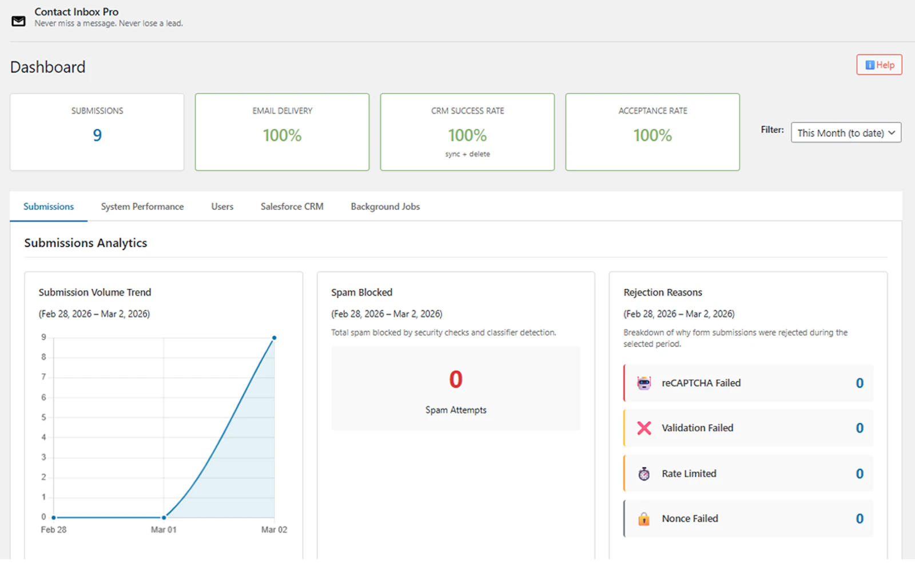
Task: Click the Spam Attempts label
Action: [456, 410]
